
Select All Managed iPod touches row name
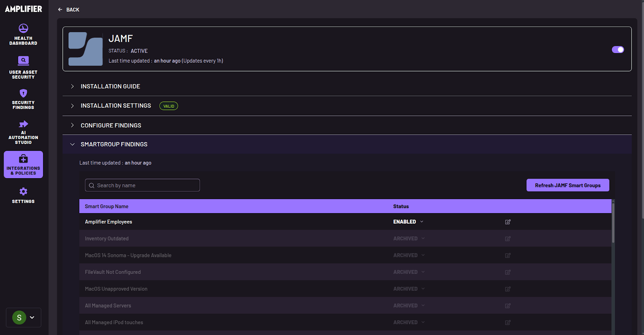pyautogui.click(x=114, y=323)
